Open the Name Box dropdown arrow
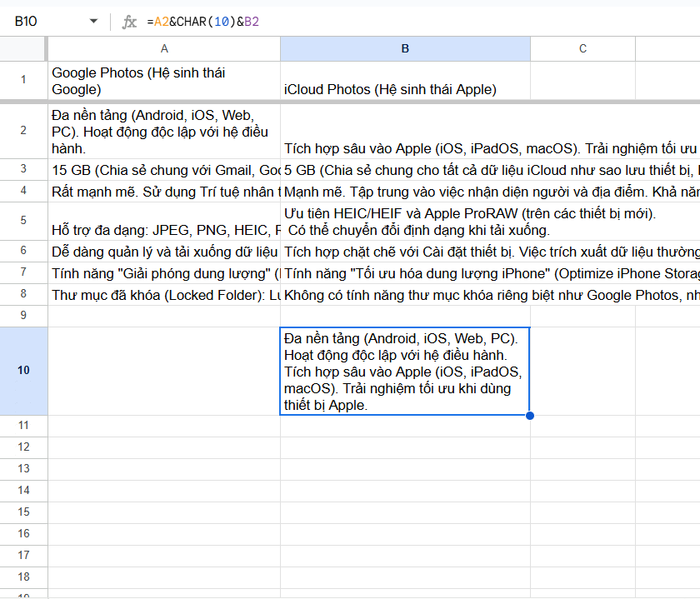The width and height of the screenshot is (700, 599). (93, 21)
